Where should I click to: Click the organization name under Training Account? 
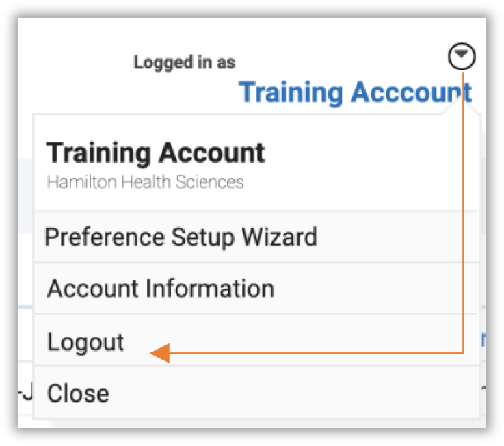(x=145, y=182)
